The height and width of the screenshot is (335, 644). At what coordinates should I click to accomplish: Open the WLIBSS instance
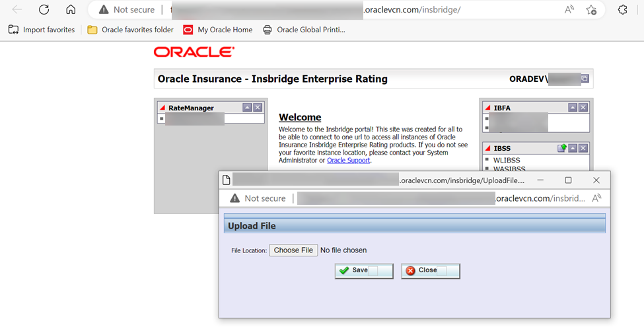click(507, 160)
